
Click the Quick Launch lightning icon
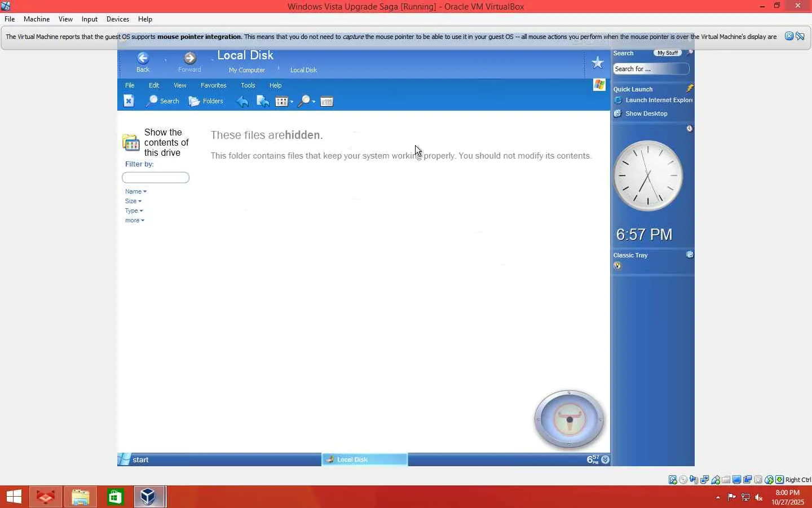point(690,89)
